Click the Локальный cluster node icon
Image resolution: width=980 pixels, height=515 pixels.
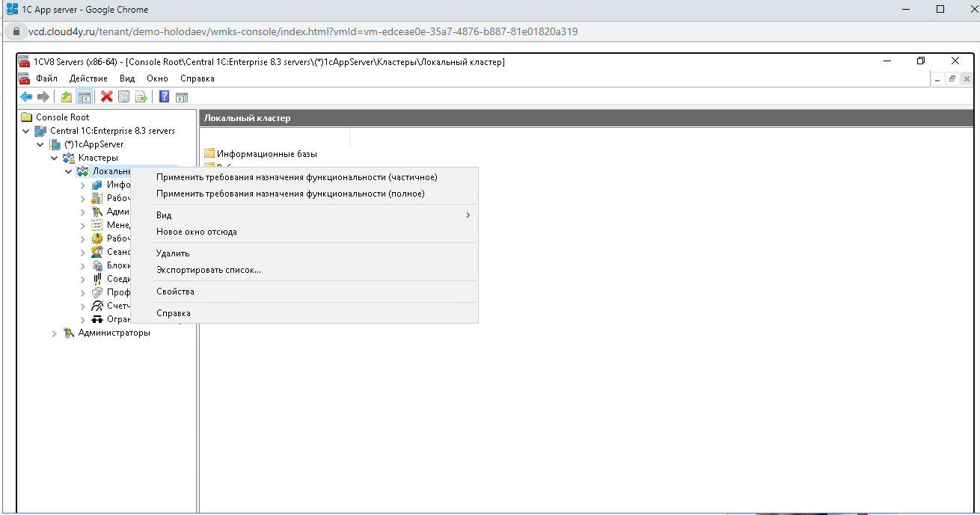tap(83, 171)
